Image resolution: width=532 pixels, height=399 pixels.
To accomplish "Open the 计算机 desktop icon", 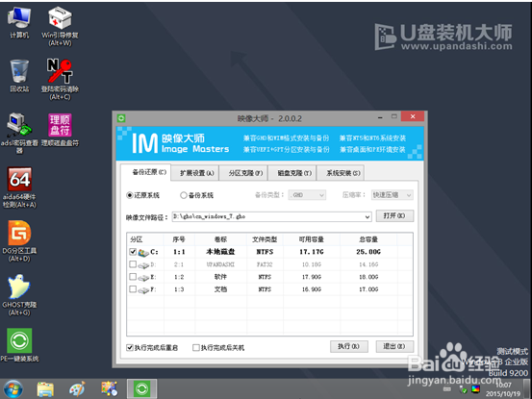I will (x=19, y=22).
